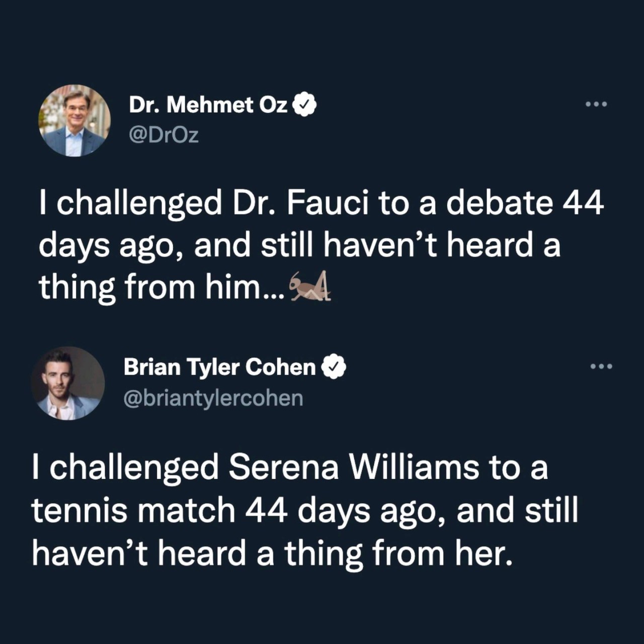Viewport: 644px width, 644px height.
Task: Click Brian Tyler Cohen's profile picture
Action: 68,383
